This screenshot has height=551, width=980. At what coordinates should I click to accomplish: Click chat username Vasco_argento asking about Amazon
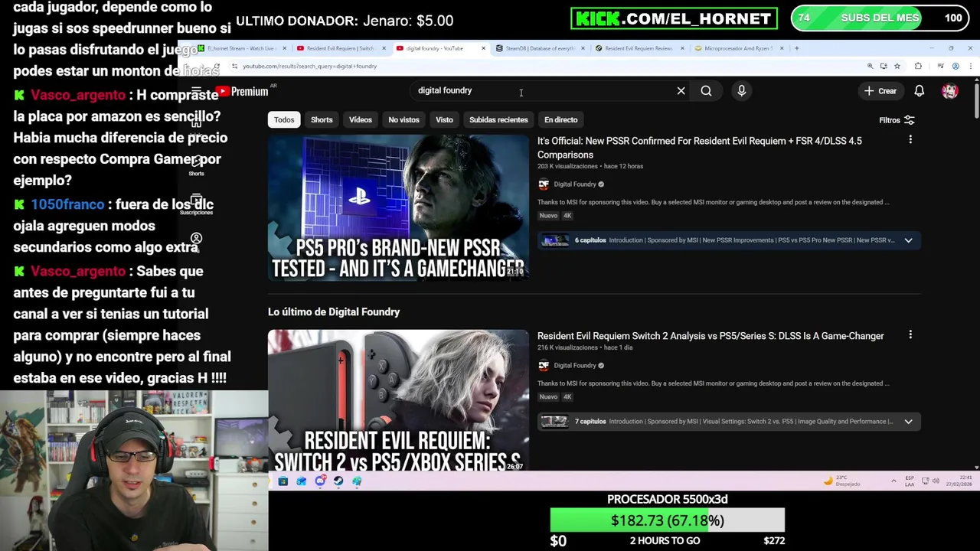78,95
